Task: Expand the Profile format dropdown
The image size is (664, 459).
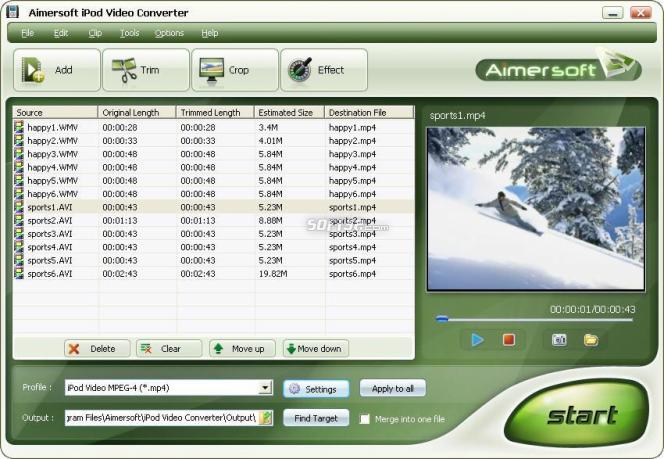Action: point(265,387)
